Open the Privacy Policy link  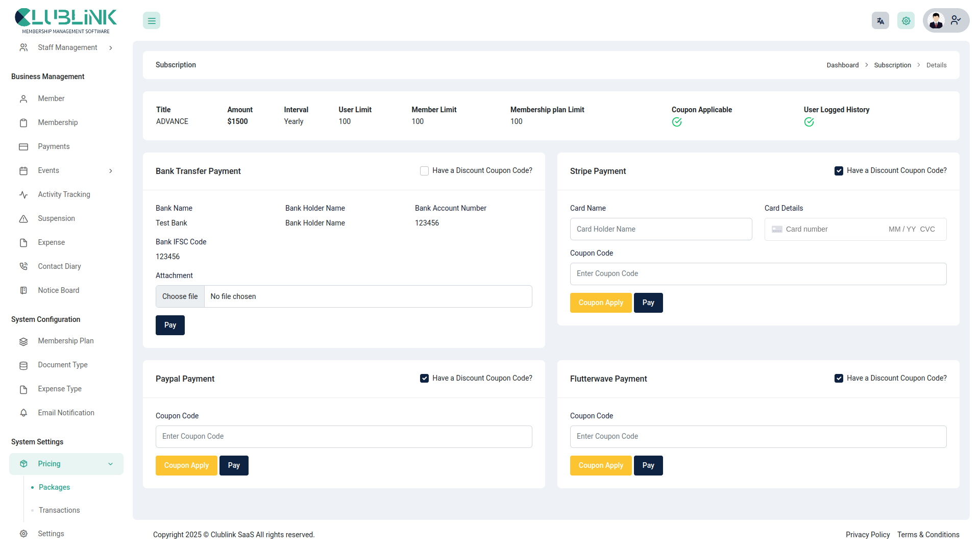(868, 535)
